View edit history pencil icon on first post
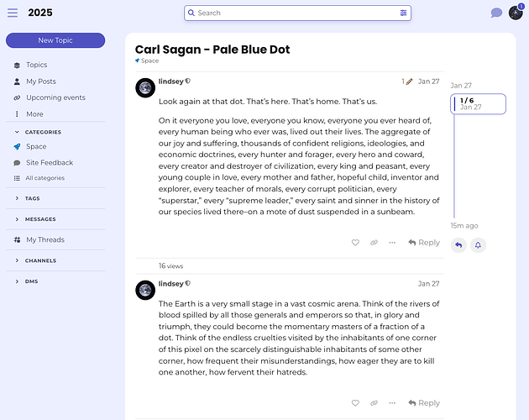529x420 pixels. 407,81
